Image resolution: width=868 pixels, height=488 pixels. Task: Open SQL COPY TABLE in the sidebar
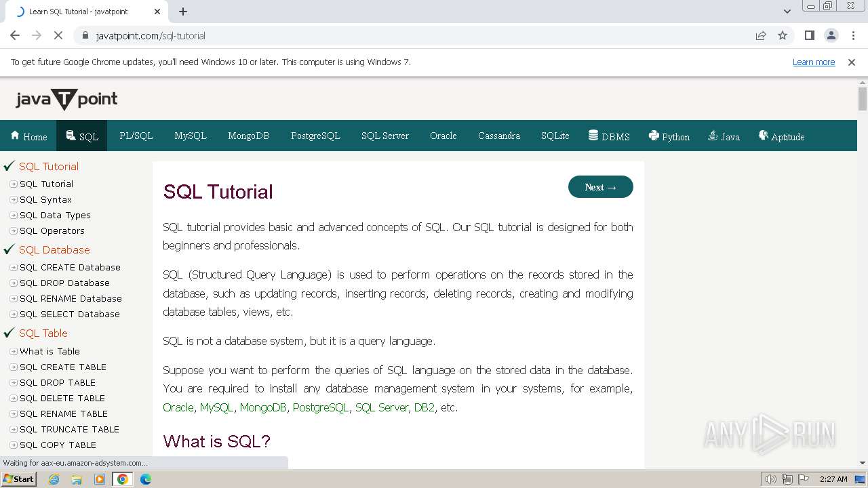click(58, 445)
